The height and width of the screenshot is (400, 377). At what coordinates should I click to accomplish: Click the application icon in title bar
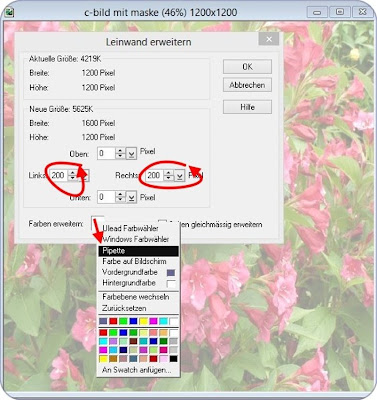tap(9, 12)
